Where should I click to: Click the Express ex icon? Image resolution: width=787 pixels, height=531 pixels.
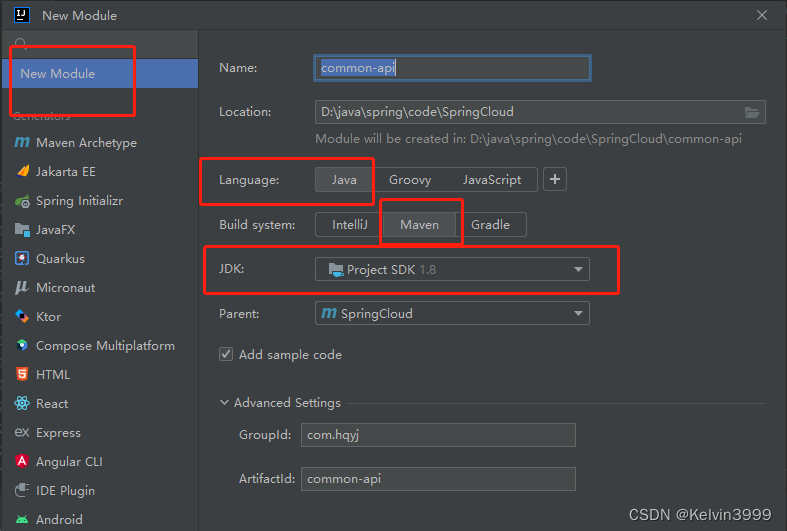(x=22, y=432)
